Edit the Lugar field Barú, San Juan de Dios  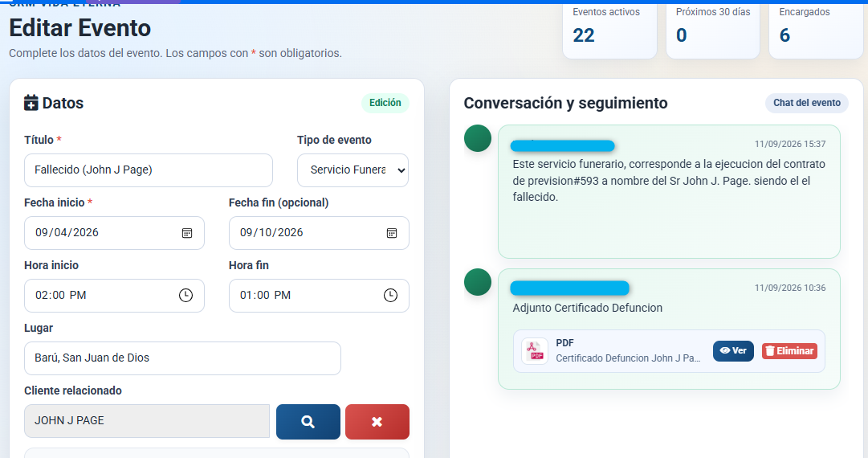pos(183,358)
